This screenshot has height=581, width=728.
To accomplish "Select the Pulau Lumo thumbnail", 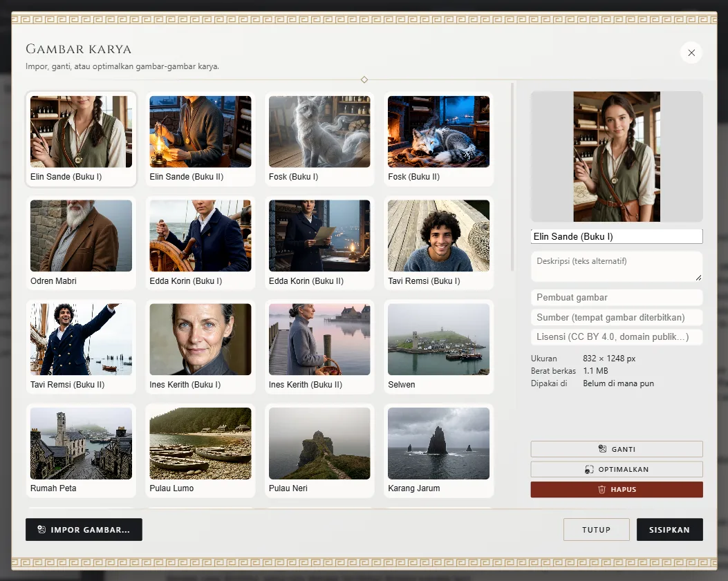I will click(200, 451).
